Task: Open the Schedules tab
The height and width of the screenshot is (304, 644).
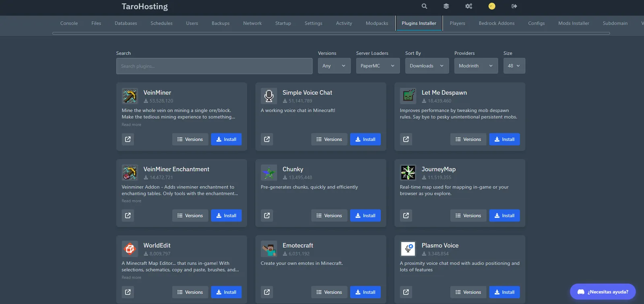Action: click(x=161, y=23)
